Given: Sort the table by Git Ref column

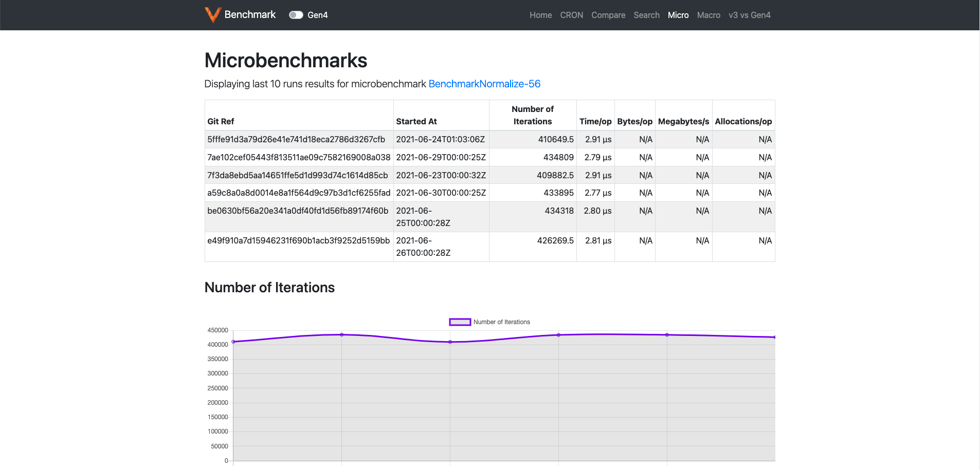Looking at the screenshot, I should [220, 121].
